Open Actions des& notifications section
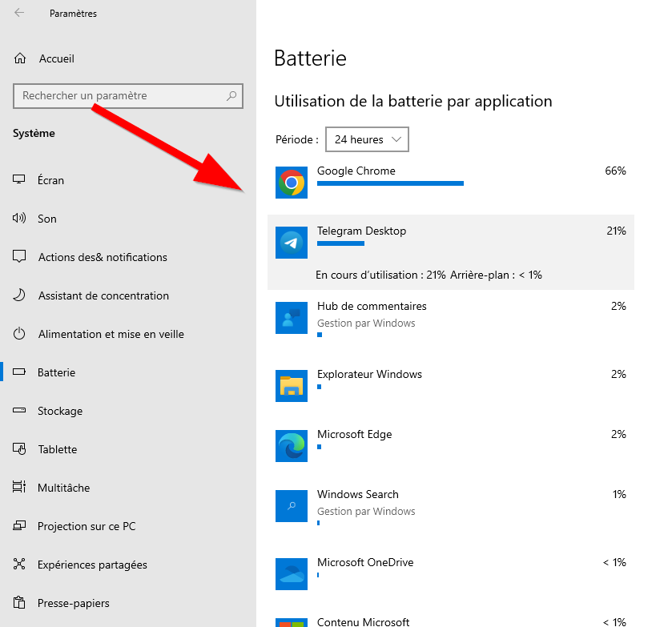This screenshot has width=672, height=627. [x=103, y=257]
